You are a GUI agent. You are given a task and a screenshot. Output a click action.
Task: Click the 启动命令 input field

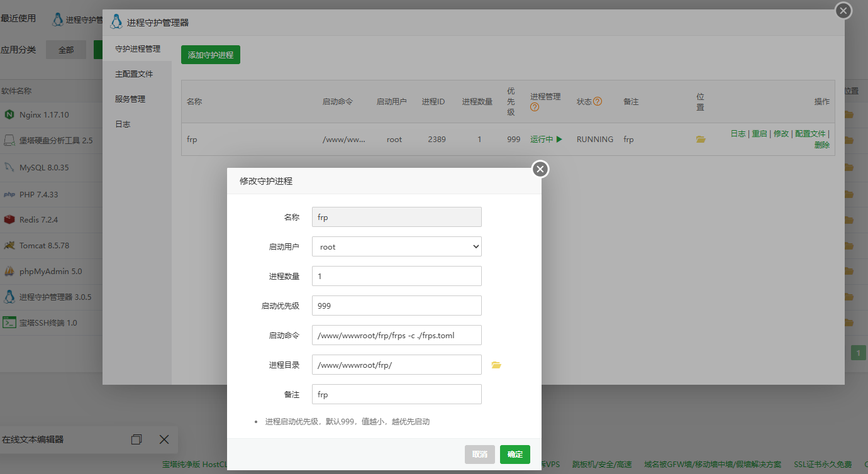coord(397,335)
